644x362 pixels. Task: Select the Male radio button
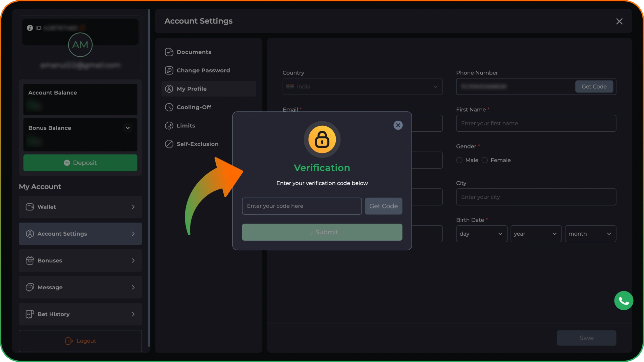459,160
